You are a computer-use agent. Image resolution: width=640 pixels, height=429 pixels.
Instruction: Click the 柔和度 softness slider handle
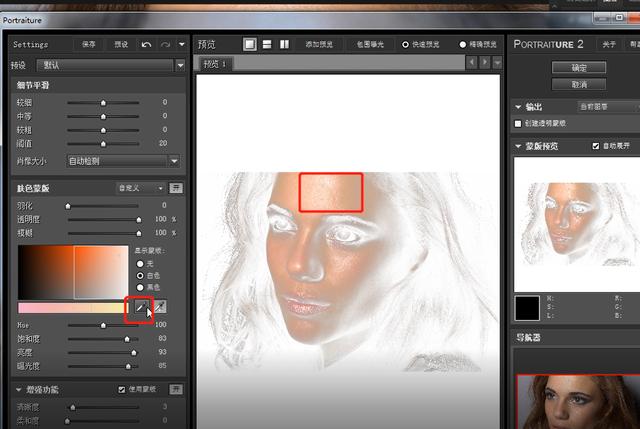coord(67,420)
